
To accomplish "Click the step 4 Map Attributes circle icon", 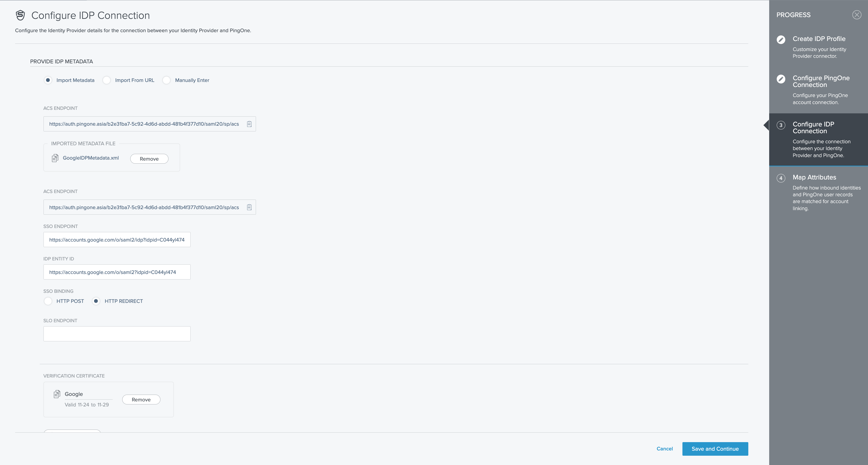I will click(x=781, y=178).
